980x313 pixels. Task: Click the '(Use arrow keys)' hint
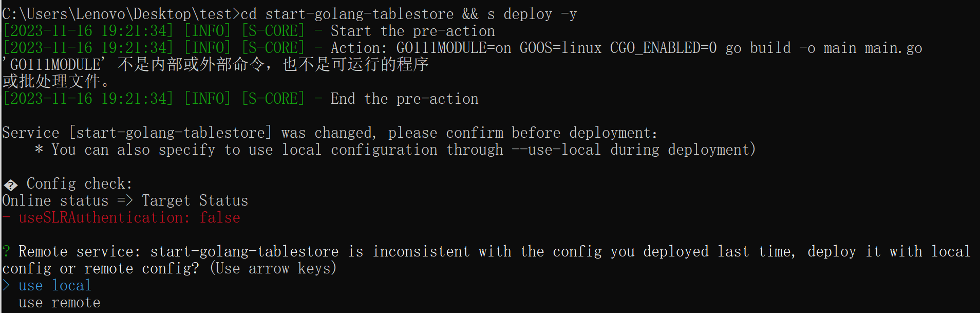coord(273,269)
